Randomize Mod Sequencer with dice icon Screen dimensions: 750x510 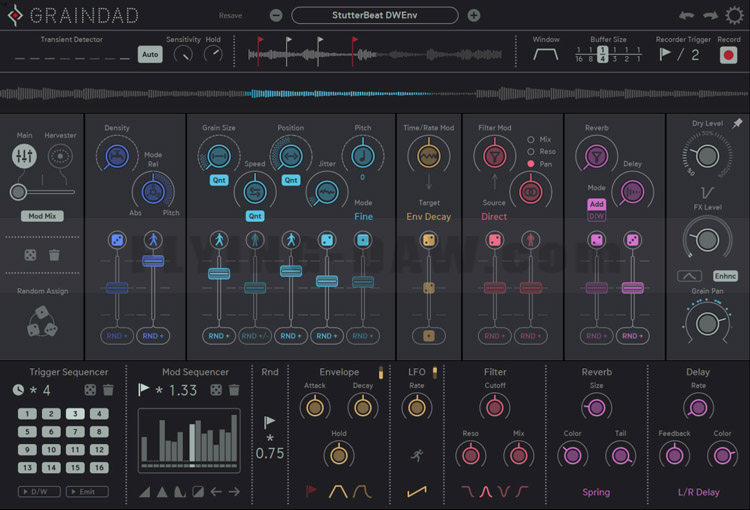(x=216, y=390)
